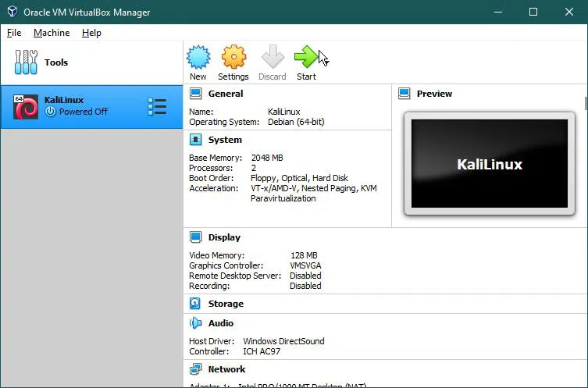The width and height of the screenshot is (588, 388).
Task: Start the VM with green arrow
Action: coord(306,57)
